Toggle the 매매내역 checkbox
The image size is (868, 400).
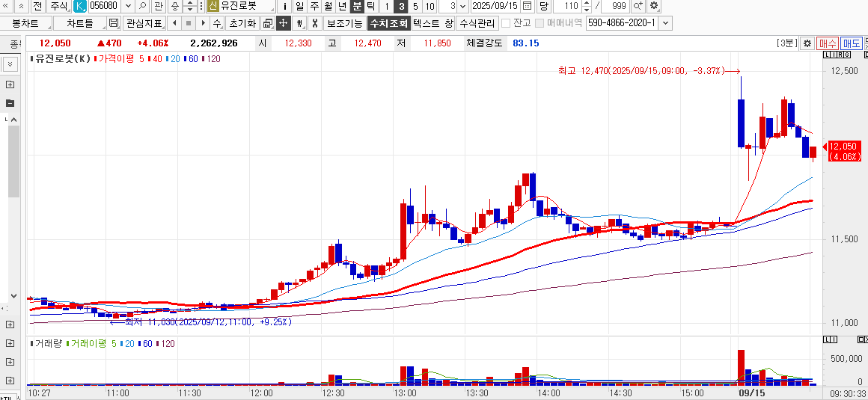coord(540,23)
